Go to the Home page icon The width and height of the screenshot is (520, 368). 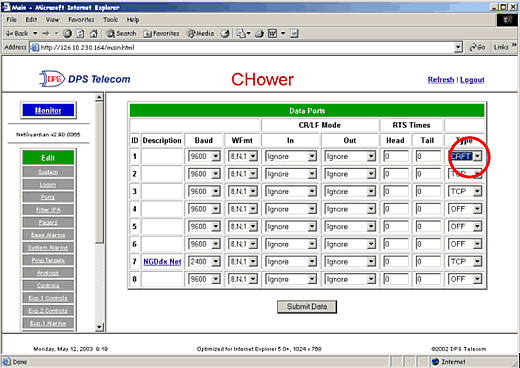(x=94, y=33)
